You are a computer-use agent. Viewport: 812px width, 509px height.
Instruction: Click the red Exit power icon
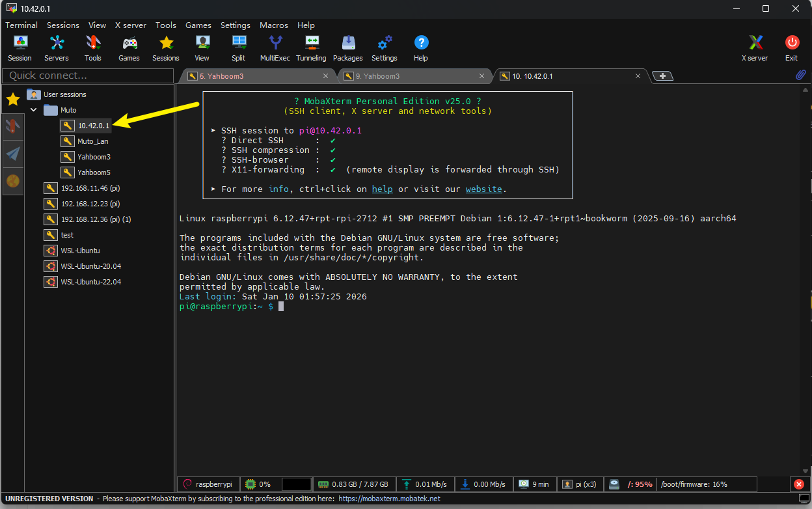(791, 48)
